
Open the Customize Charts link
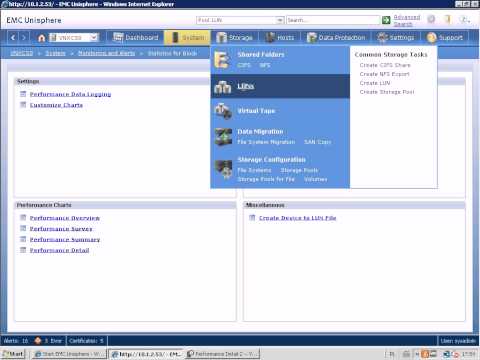coord(56,105)
